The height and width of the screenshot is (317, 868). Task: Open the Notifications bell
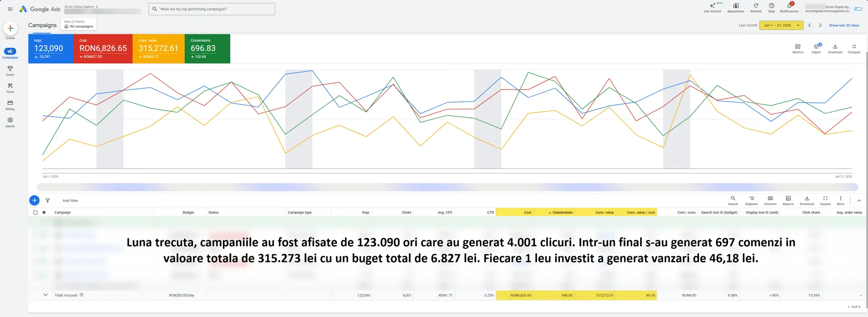click(789, 6)
